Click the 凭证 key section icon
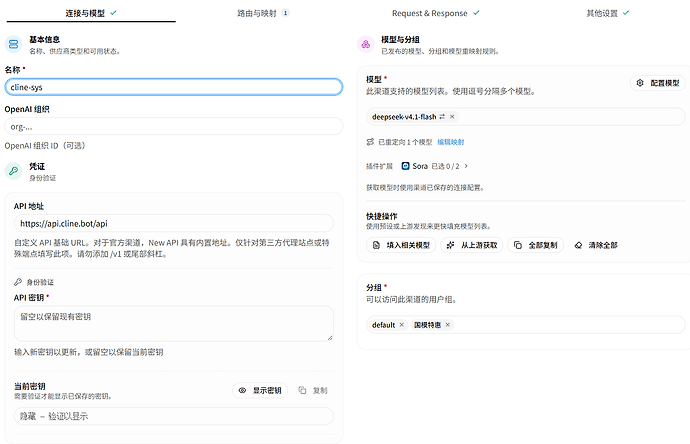Screen dimensions: 690x444 [x=14, y=171]
